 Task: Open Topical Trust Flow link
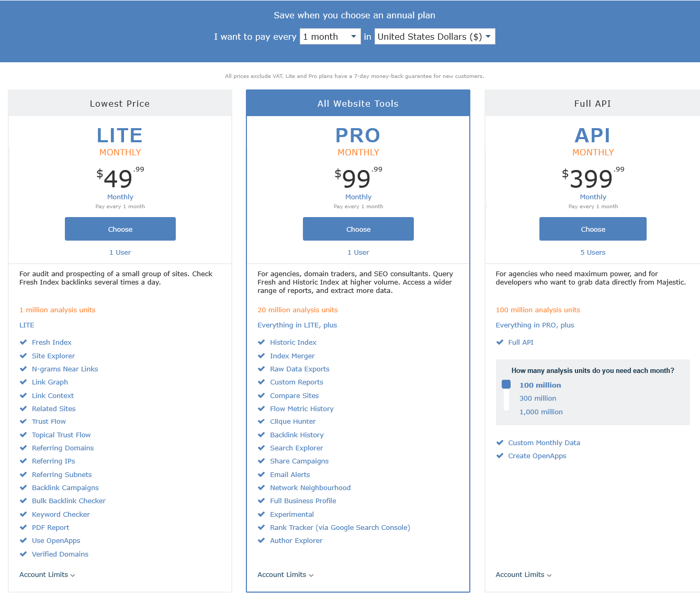coord(61,435)
